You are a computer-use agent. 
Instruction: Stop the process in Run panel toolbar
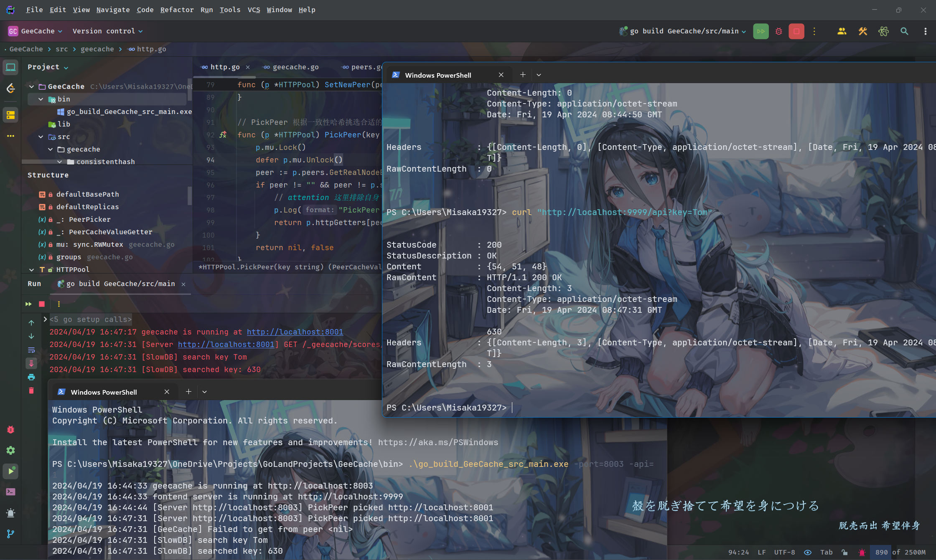coord(42,304)
